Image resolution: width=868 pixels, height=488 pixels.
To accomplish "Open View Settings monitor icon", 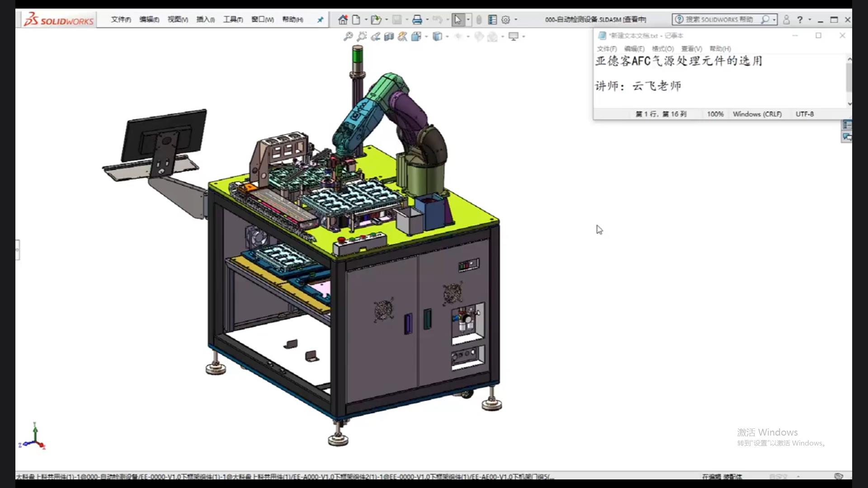I will pyautogui.click(x=514, y=37).
